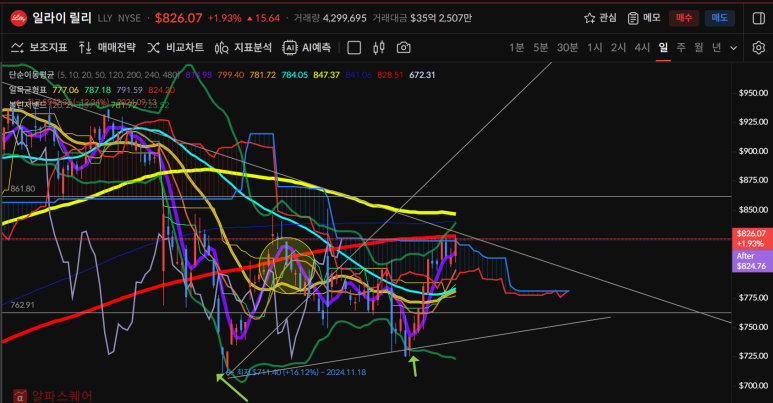Select the 4시 timeframe
The image size is (773, 403).
(642, 48)
